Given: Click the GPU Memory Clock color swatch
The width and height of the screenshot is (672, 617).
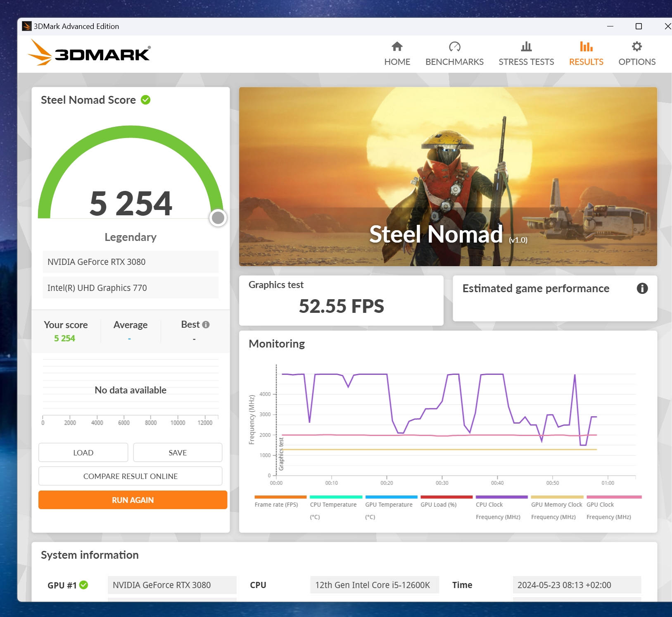Looking at the screenshot, I should click(x=557, y=497).
